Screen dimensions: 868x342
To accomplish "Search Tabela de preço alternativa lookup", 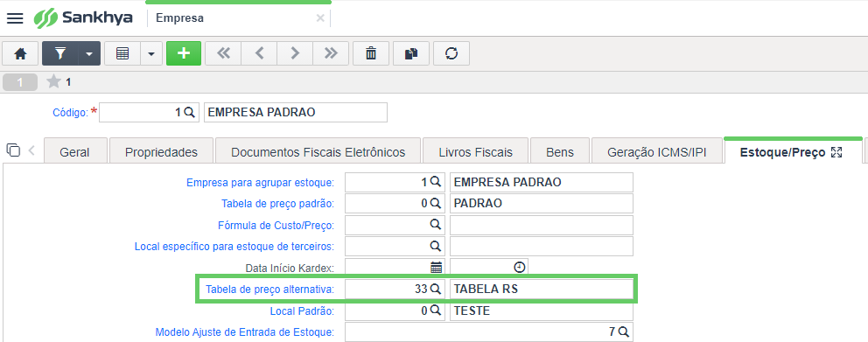I will [x=436, y=289].
